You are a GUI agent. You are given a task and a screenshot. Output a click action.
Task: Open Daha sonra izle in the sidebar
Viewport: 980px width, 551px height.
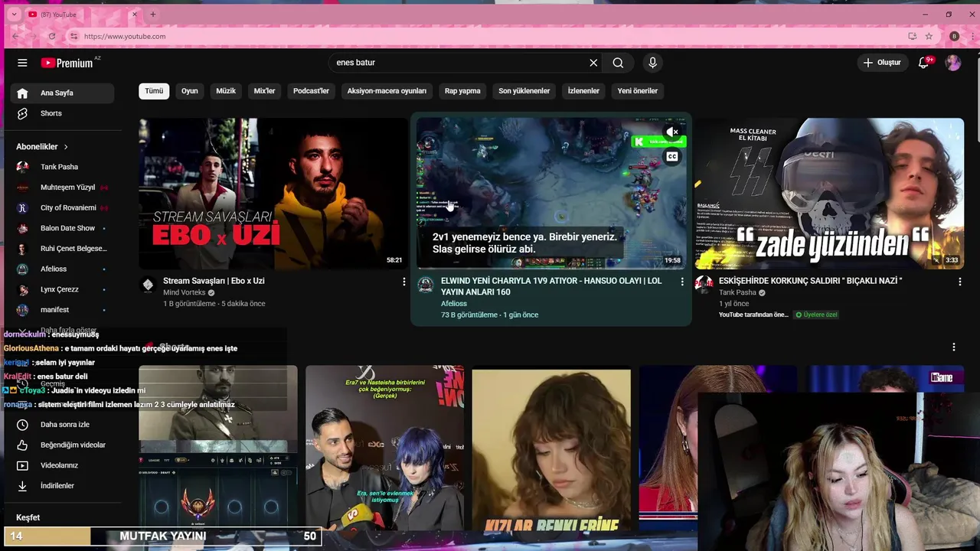(x=62, y=425)
